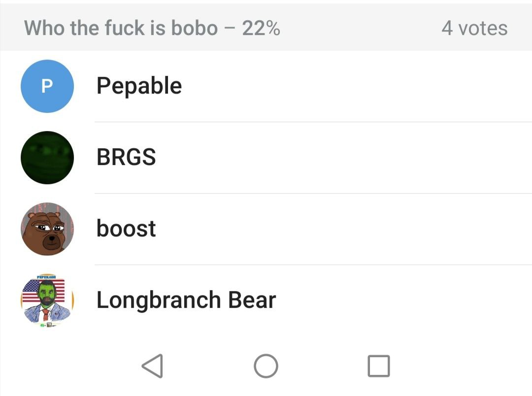Image resolution: width=532 pixels, height=396 pixels.
Task: Tap the 4 votes count label
Action: click(x=474, y=28)
